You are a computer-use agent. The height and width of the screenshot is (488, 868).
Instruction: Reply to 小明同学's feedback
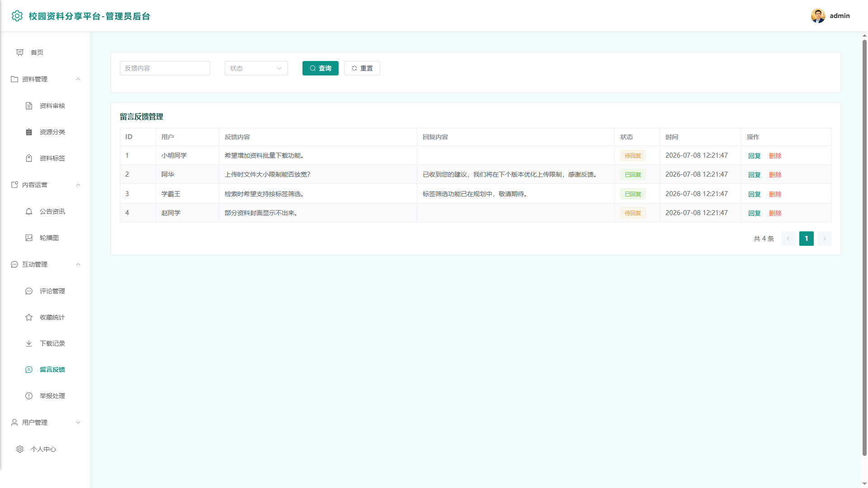pyautogui.click(x=755, y=156)
